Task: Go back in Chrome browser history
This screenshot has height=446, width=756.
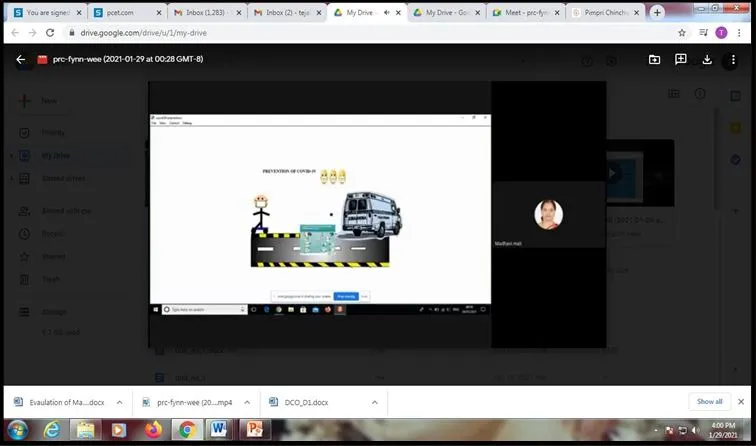Action: [x=15, y=33]
